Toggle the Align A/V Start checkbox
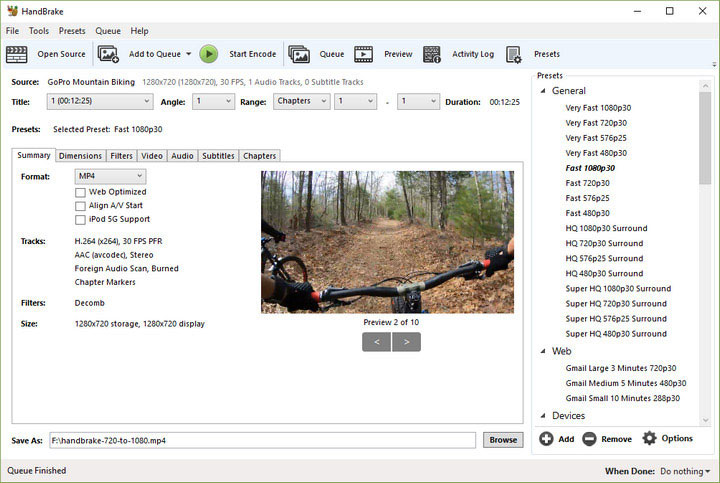The image size is (720, 483). (x=80, y=206)
